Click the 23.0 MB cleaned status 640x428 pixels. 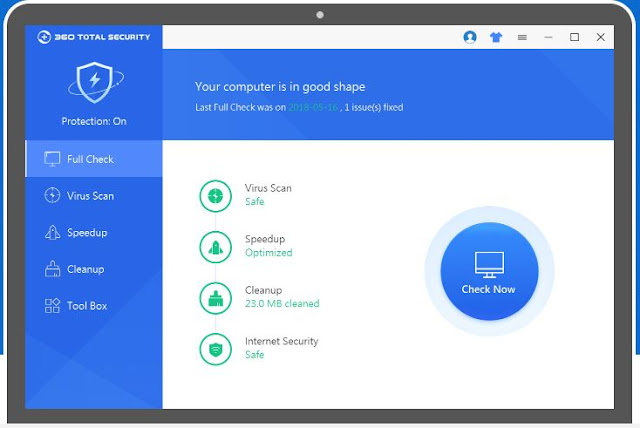point(282,304)
